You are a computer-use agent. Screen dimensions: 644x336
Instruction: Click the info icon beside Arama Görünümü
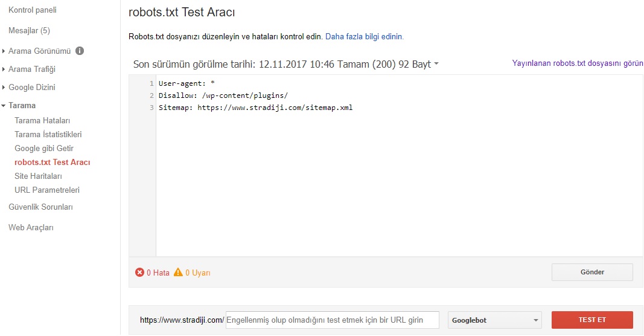(80, 51)
